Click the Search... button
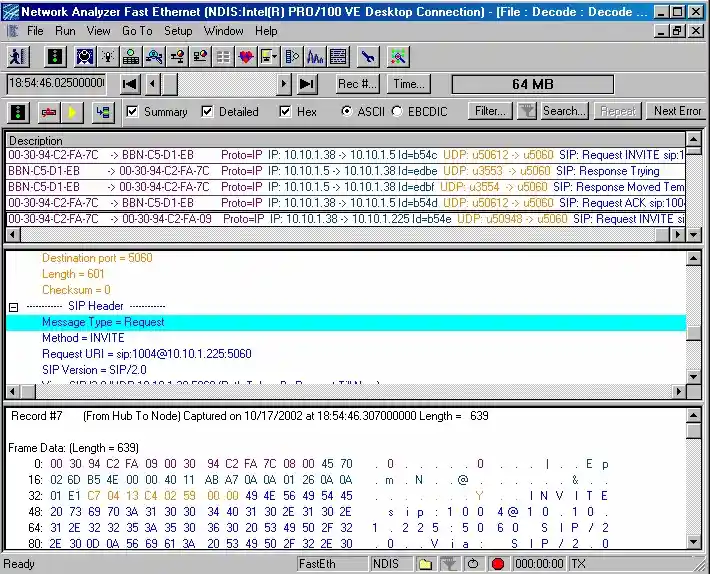This screenshot has height=574, width=710. (564, 111)
